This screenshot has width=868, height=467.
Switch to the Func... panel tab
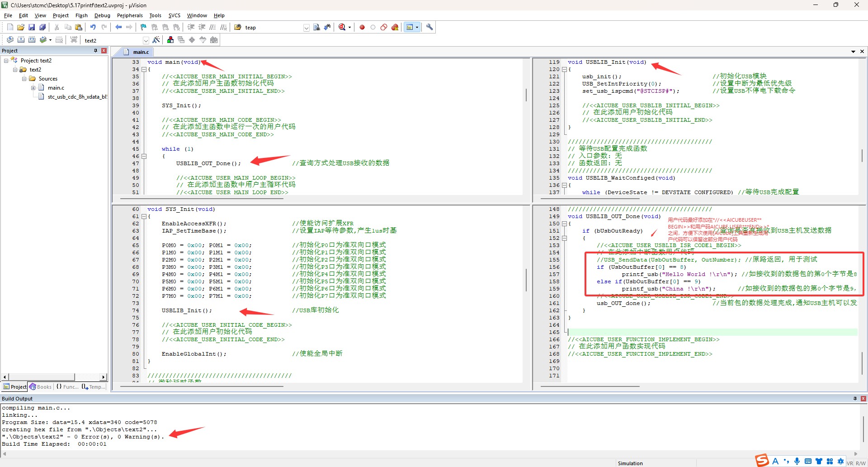[x=67, y=387]
